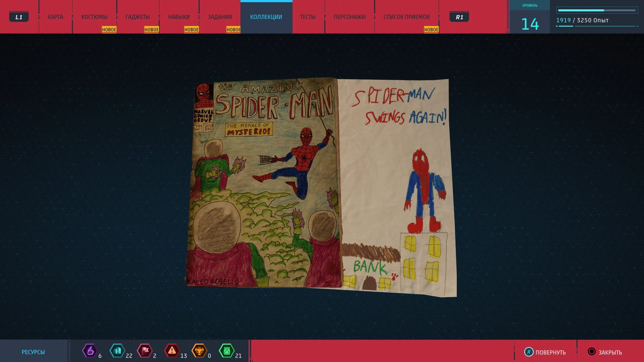Switch to the КАРТА tab
The image size is (644, 362).
pyautogui.click(x=55, y=17)
